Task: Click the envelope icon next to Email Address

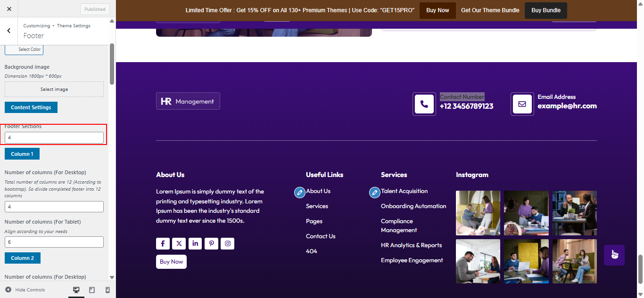Action: tap(522, 104)
